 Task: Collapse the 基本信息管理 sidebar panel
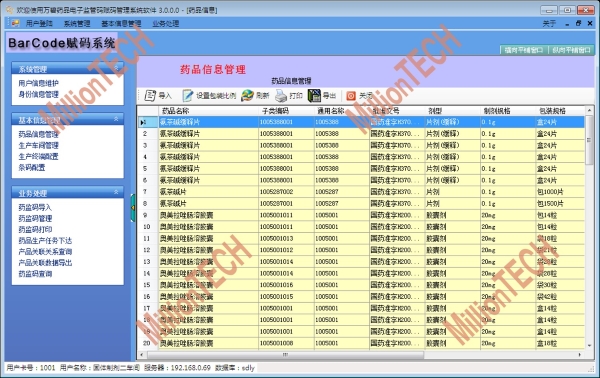[x=116, y=119]
